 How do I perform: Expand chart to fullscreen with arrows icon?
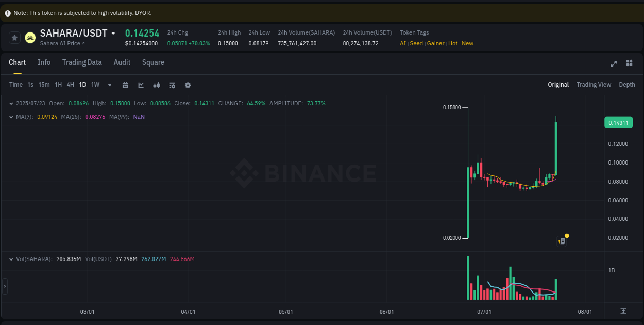tap(614, 63)
